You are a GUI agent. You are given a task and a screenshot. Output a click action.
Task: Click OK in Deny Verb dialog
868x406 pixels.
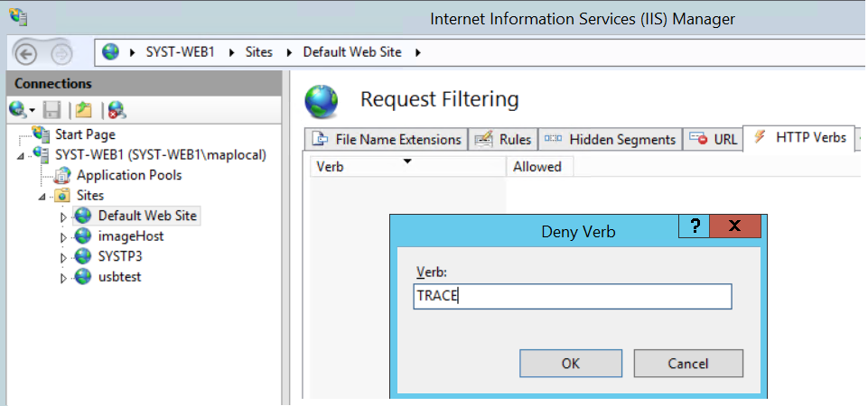[x=571, y=364]
